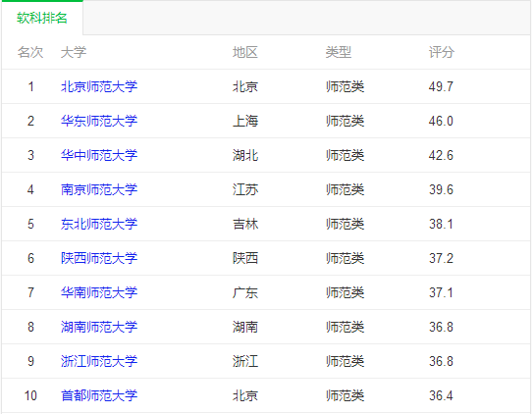The width and height of the screenshot is (532, 414).
Task: Click the 师范类 type in 华东师范大学 row
Action: point(346,121)
